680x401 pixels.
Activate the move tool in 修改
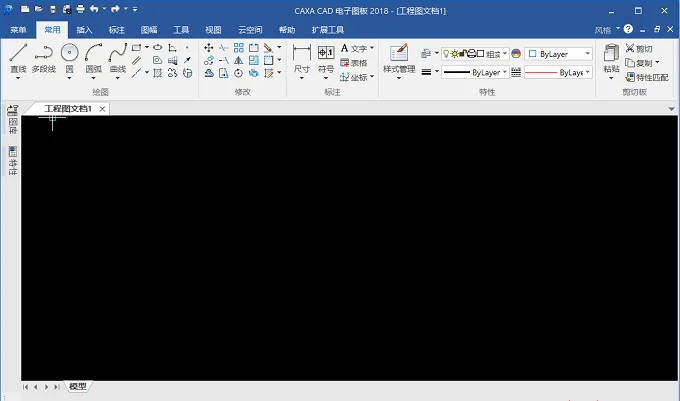[x=209, y=48]
